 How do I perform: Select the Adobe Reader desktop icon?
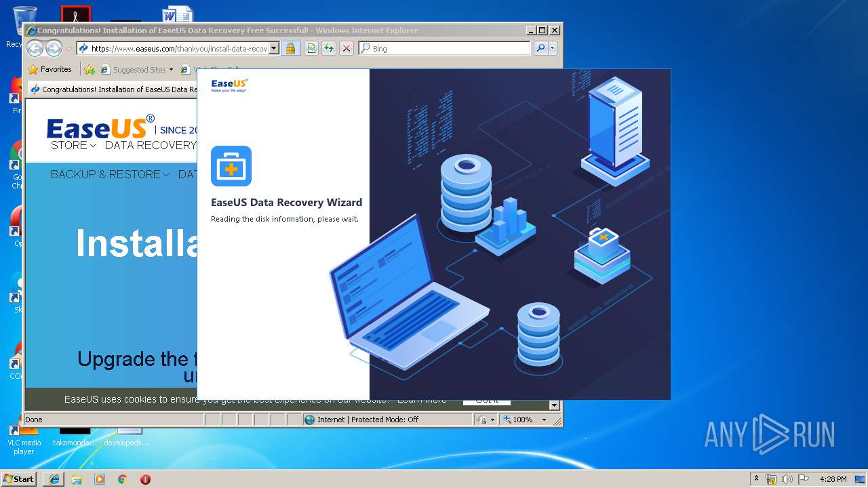(x=75, y=14)
